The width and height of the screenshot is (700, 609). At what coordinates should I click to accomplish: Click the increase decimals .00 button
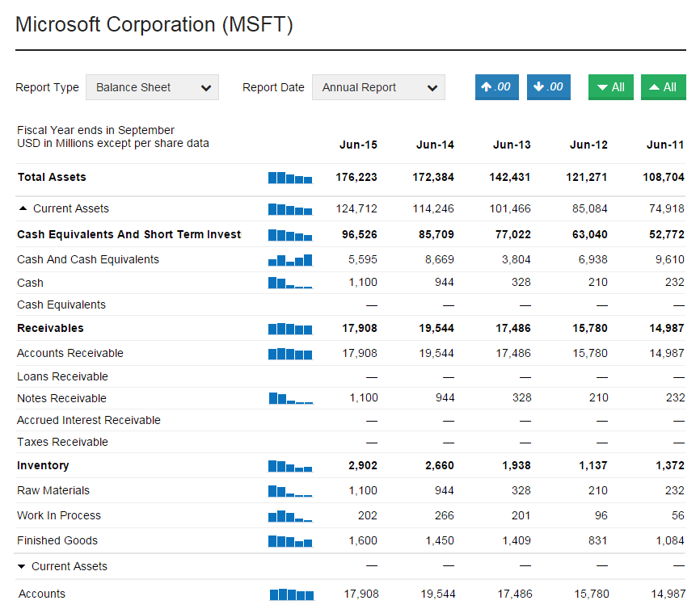click(x=496, y=87)
